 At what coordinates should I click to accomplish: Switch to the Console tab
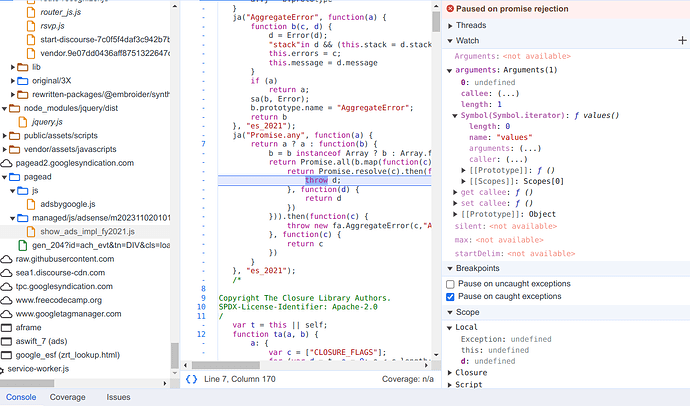(21, 397)
